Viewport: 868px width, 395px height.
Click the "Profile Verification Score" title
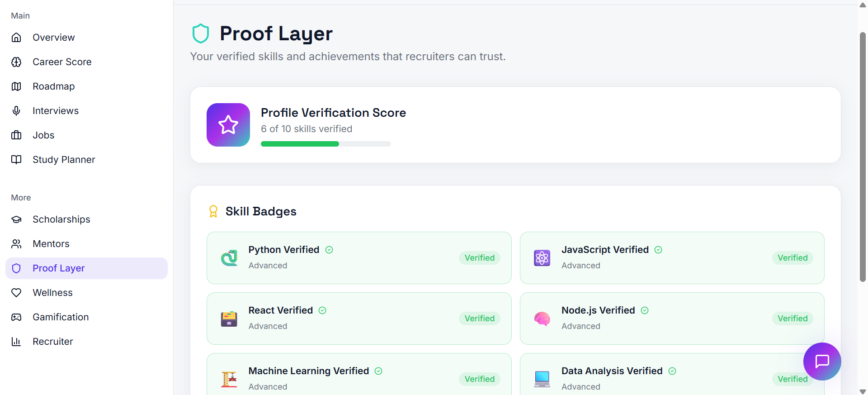[x=333, y=113]
